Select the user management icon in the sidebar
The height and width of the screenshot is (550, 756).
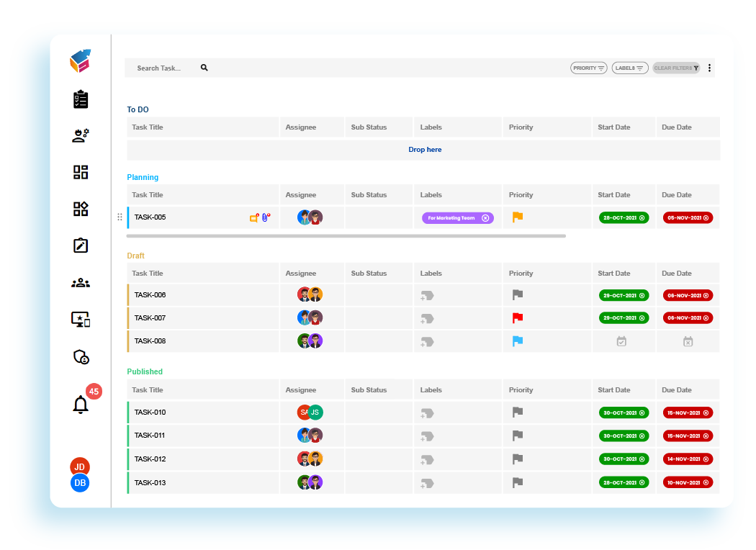coord(80,135)
